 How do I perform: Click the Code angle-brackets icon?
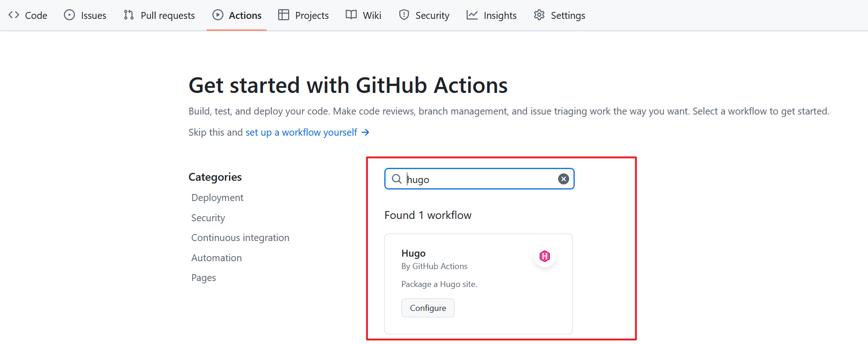click(x=14, y=15)
